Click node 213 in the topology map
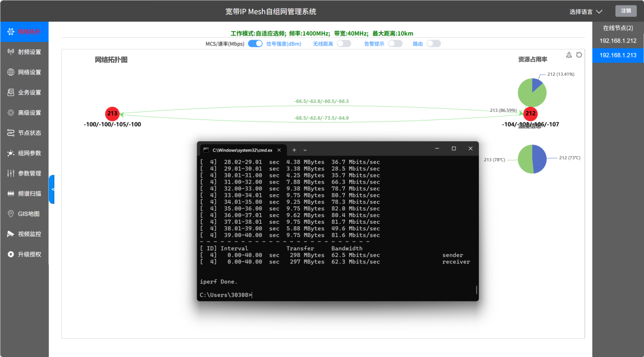644x357 pixels. click(112, 113)
